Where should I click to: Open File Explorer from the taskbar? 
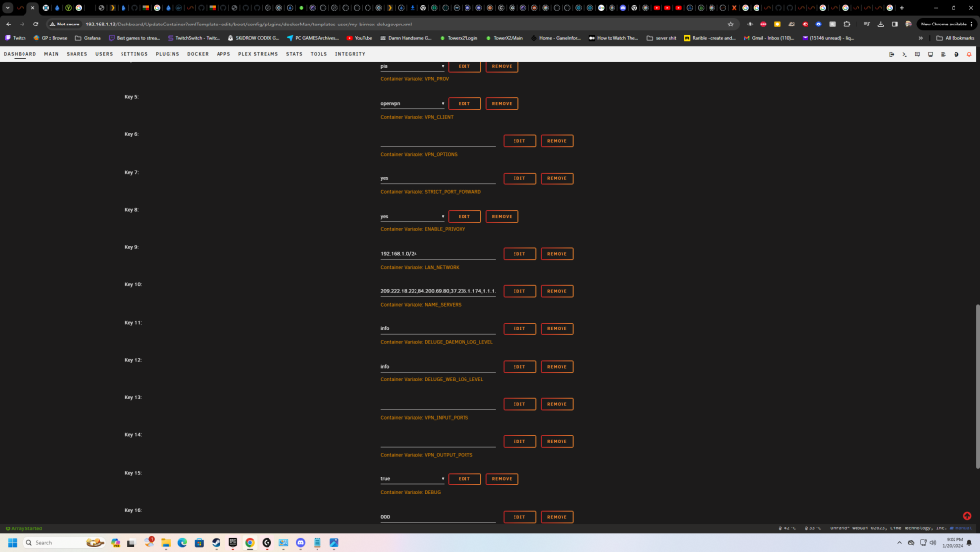click(x=166, y=542)
